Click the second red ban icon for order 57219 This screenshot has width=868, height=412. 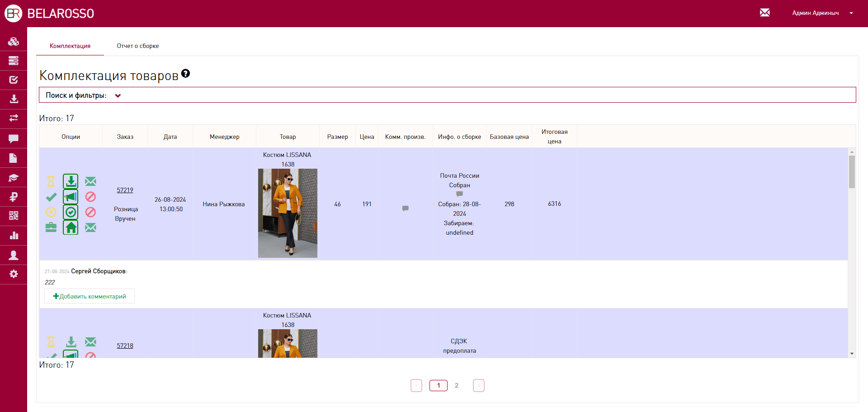point(90,212)
